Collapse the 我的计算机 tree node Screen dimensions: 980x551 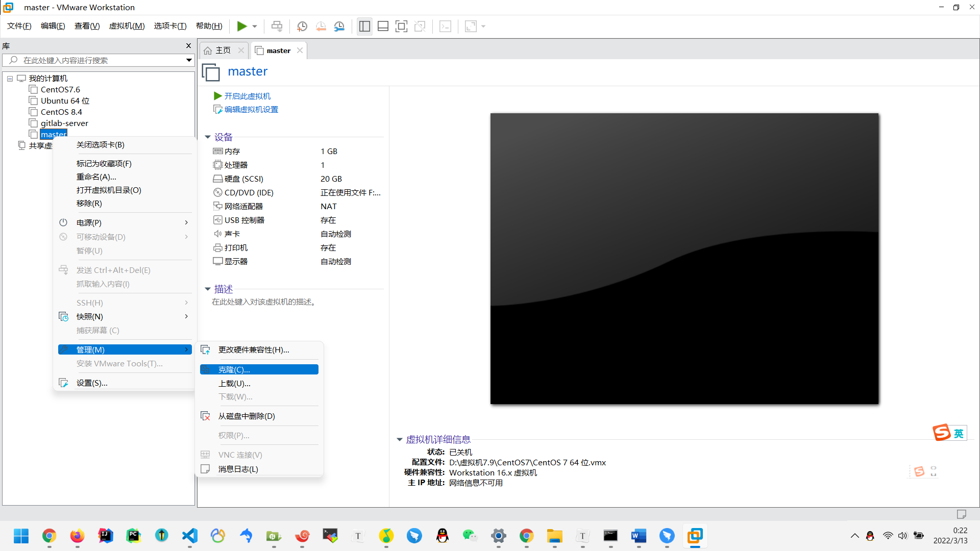coord(10,79)
